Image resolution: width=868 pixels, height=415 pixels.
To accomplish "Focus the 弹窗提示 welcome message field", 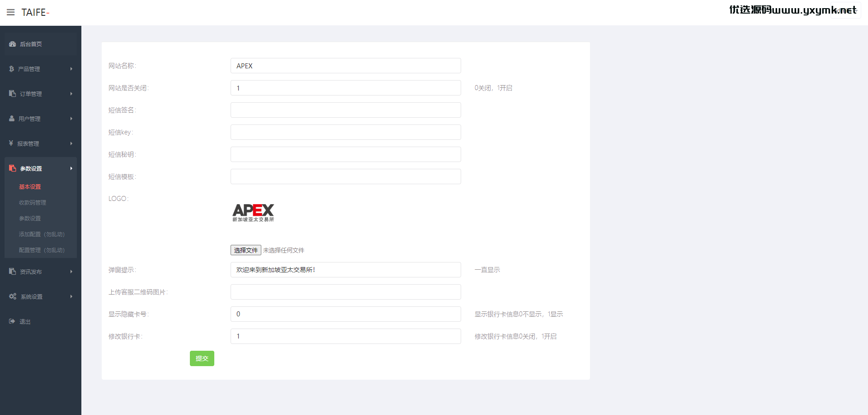I will click(x=346, y=270).
